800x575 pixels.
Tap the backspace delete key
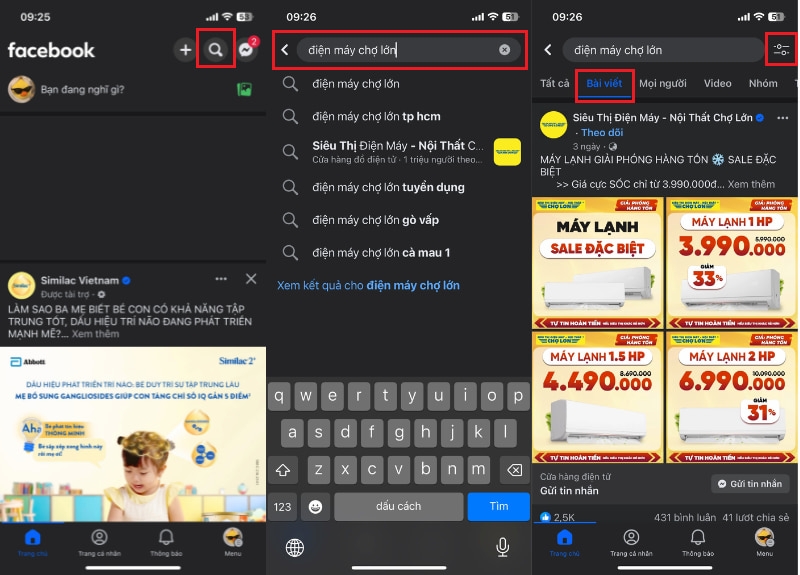coord(514,470)
